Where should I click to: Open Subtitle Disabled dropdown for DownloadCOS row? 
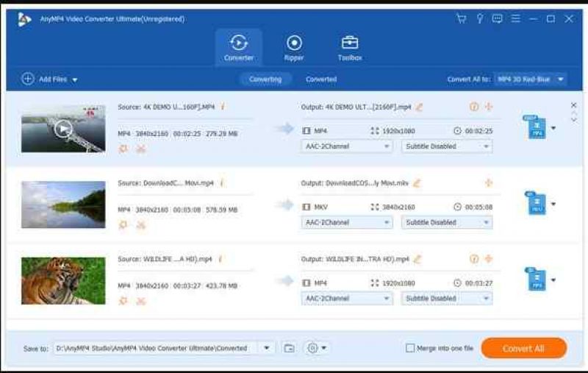(447, 222)
